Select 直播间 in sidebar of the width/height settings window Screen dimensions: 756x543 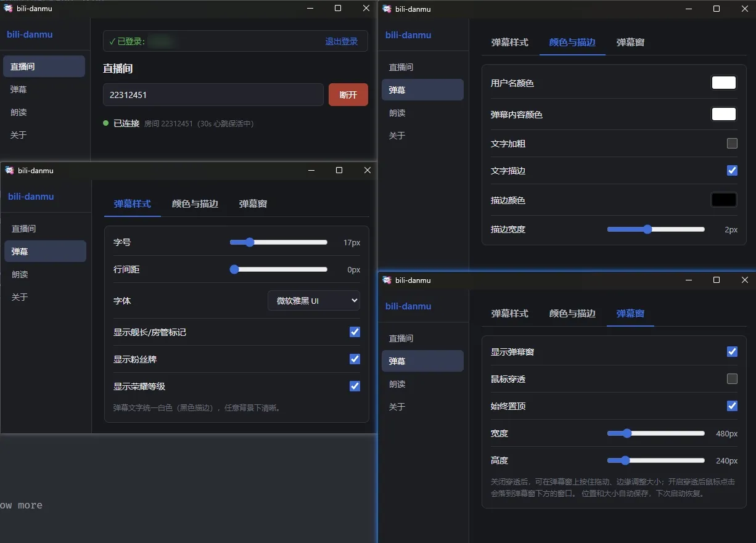pos(423,338)
